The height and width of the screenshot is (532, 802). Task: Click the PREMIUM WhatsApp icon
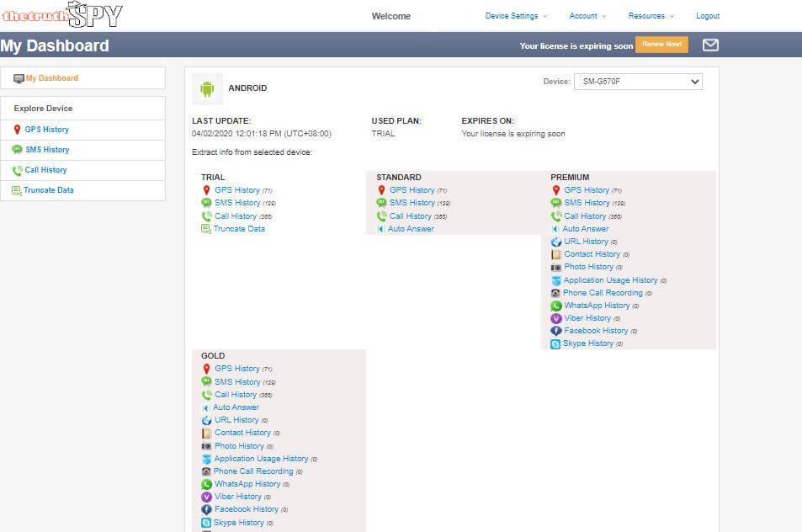click(556, 306)
